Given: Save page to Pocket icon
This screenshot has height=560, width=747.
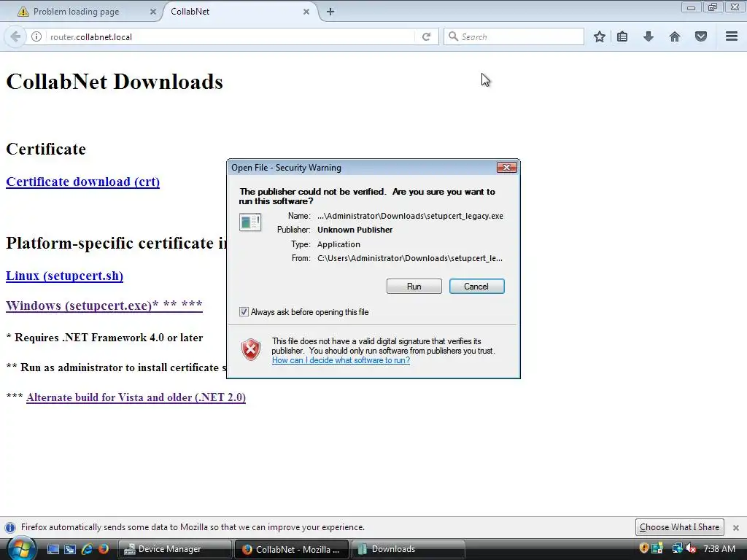Looking at the screenshot, I should pos(701,36).
